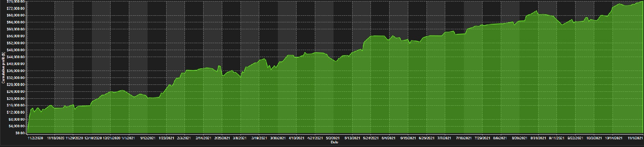
Task: Select the $68,000.00 axis value
Action: pos(15,15)
